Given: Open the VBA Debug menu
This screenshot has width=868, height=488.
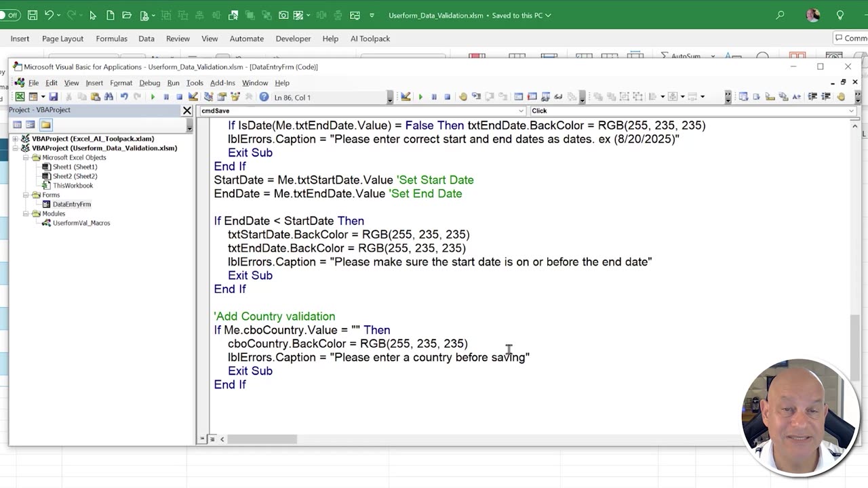Looking at the screenshot, I should coord(150,83).
